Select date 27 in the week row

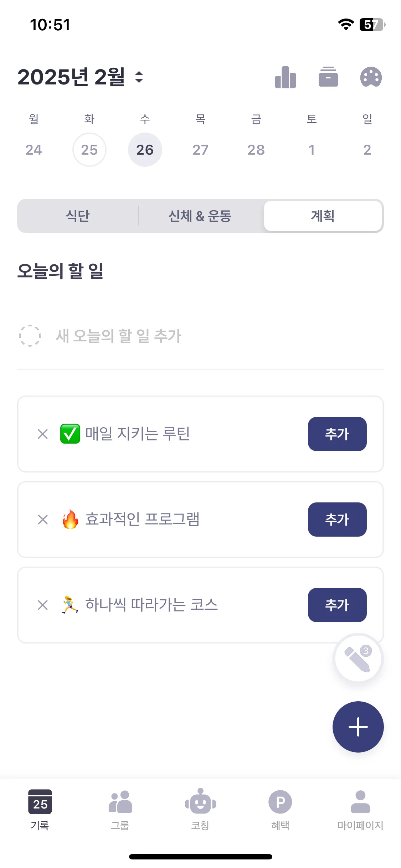[x=200, y=150]
